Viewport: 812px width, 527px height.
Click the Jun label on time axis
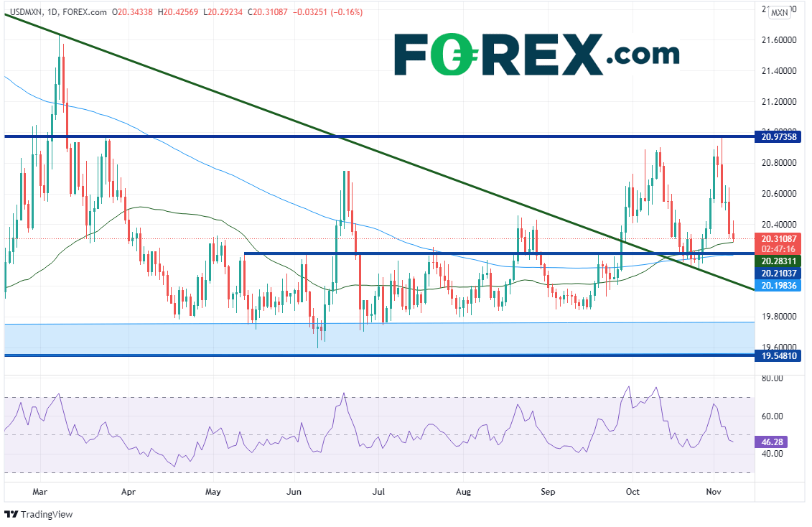tap(294, 491)
